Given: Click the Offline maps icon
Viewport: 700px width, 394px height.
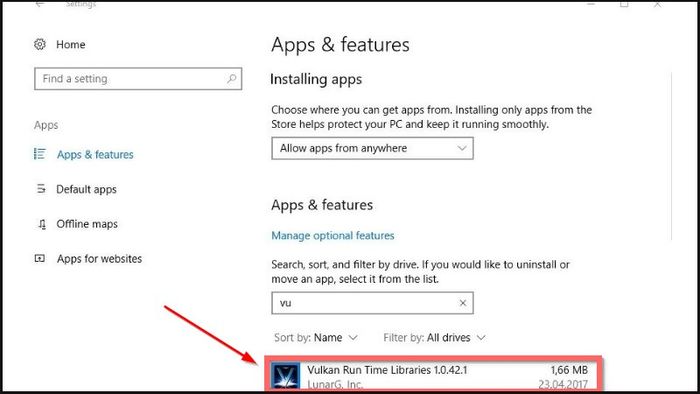Looking at the screenshot, I should click(42, 224).
